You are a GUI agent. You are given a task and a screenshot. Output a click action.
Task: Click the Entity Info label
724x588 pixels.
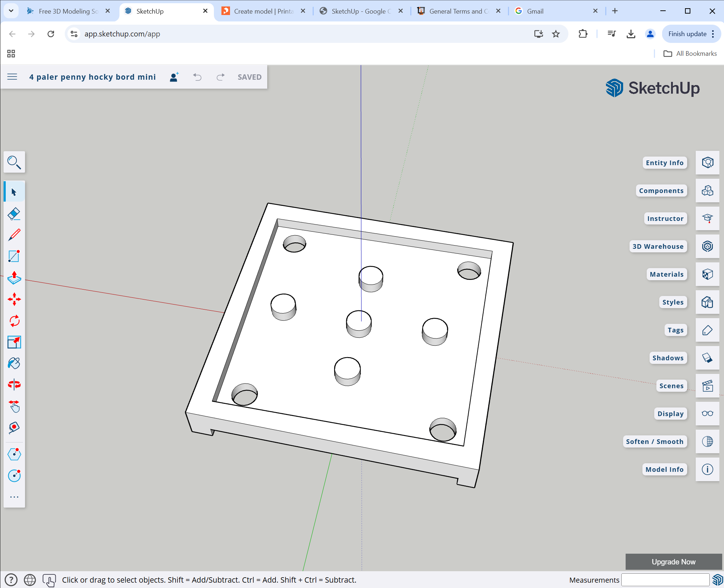pos(665,163)
